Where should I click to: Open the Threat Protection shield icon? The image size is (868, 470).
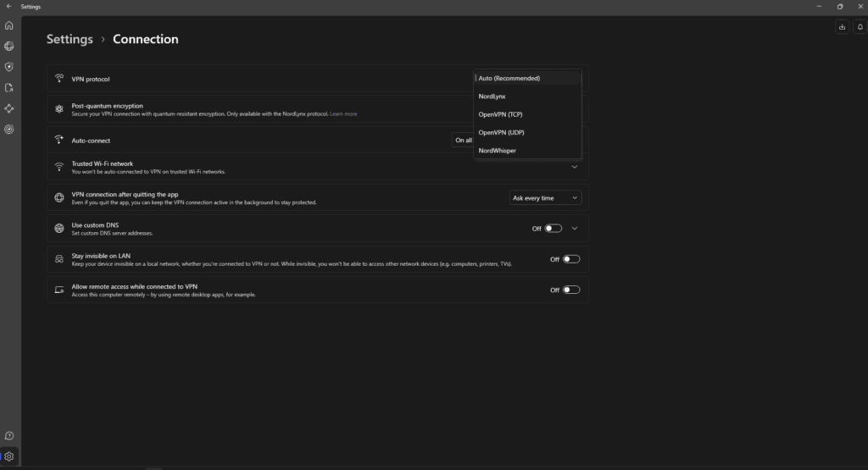pyautogui.click(x=9, y=67)
